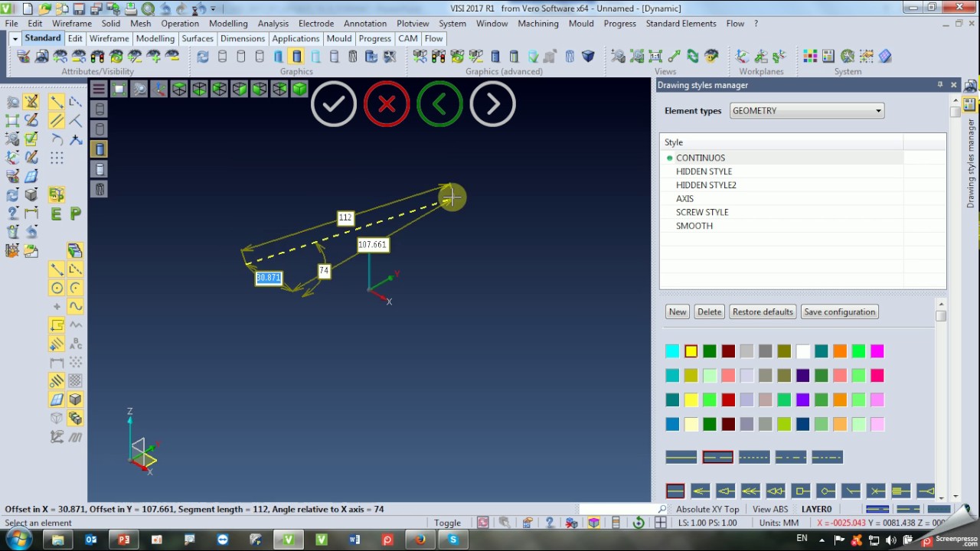Go forward with the white right arrow
The width and height of the screenshot is (980, 551).
click(492, 103)
